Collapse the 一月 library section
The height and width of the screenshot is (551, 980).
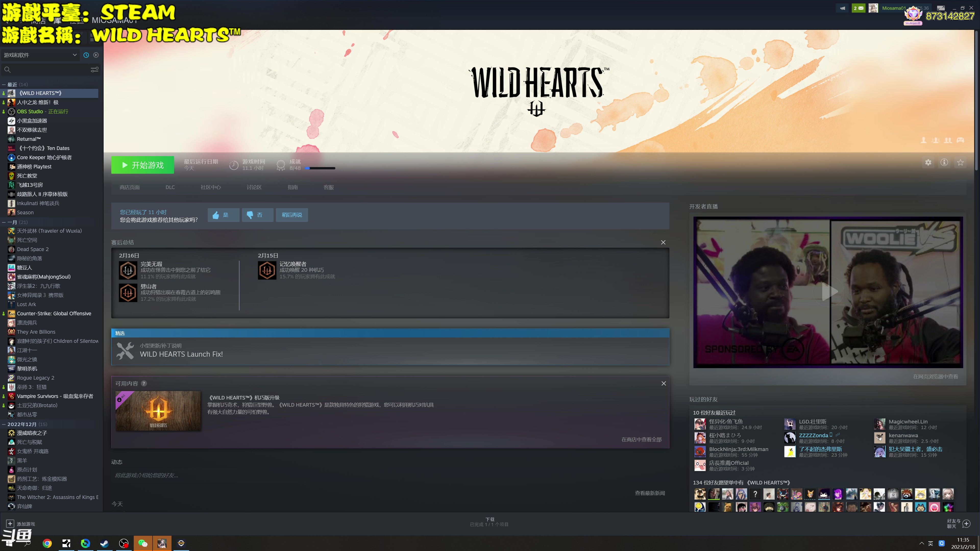[x=4, y=222]
